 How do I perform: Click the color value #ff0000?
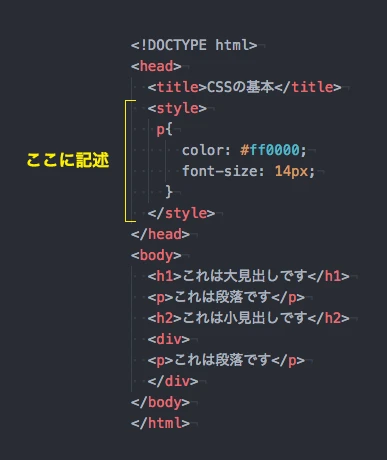270,150
